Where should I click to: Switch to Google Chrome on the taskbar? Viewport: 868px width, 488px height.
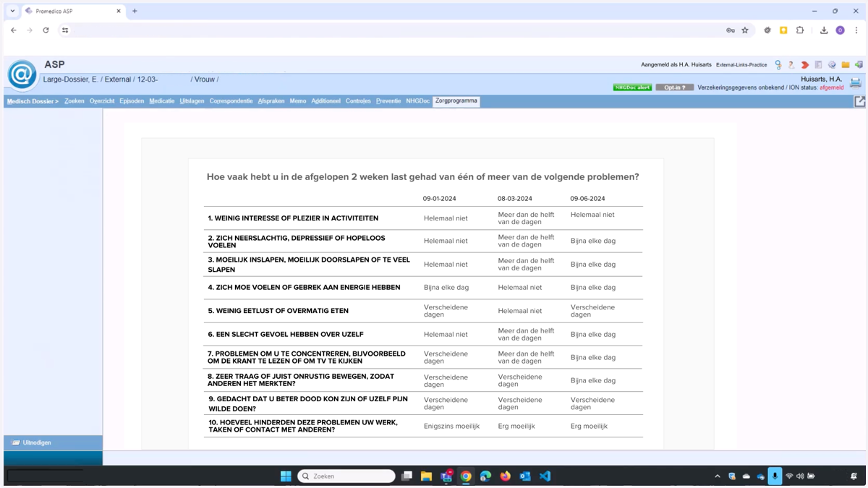click(x=466, y=476)
